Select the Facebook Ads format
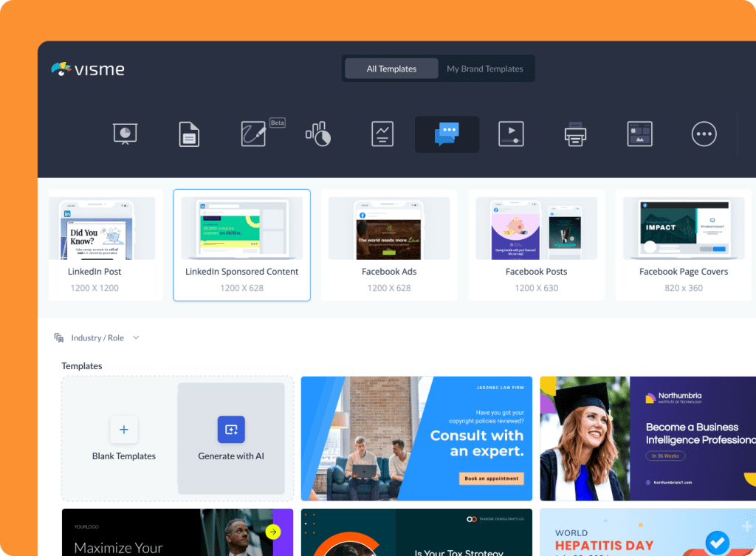Viewport: 756px width, 556px height. [x=389, y=245]
